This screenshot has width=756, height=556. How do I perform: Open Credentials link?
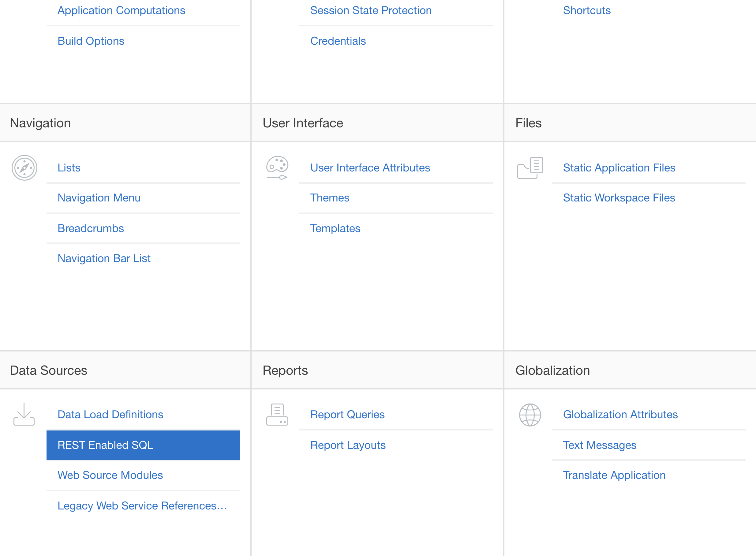338,41
